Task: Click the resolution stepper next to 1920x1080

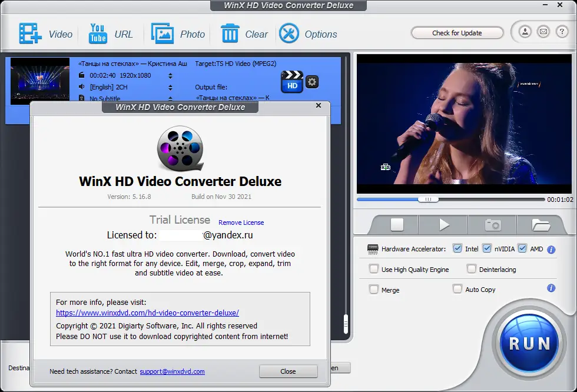Action: click(170, 75)
